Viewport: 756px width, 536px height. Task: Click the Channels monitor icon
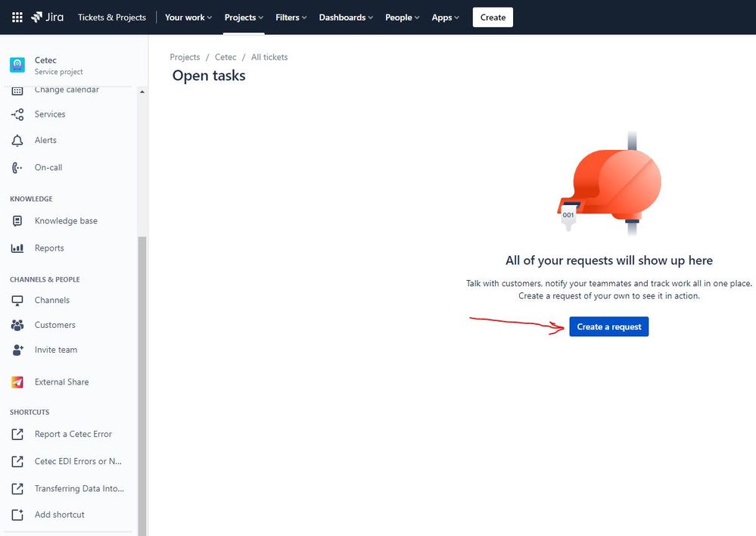click(17, 301)
